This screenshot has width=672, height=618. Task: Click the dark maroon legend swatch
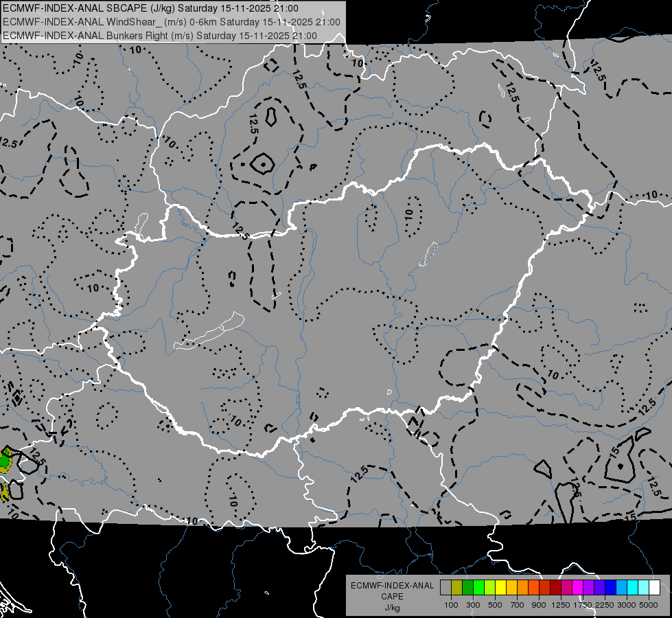pyautogui.click(x=555, y=588)
